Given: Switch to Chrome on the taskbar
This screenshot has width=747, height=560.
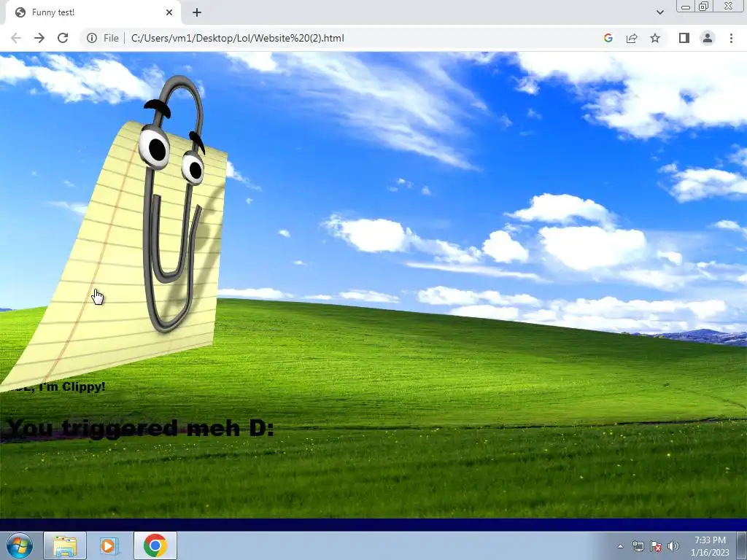Looking at the screenshot, I should coord(155,545).
